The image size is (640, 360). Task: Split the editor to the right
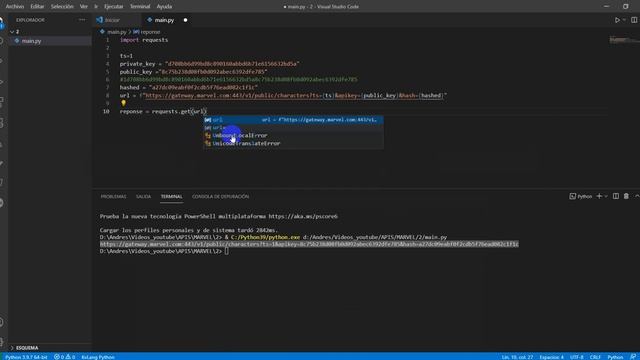coord(634,20)
